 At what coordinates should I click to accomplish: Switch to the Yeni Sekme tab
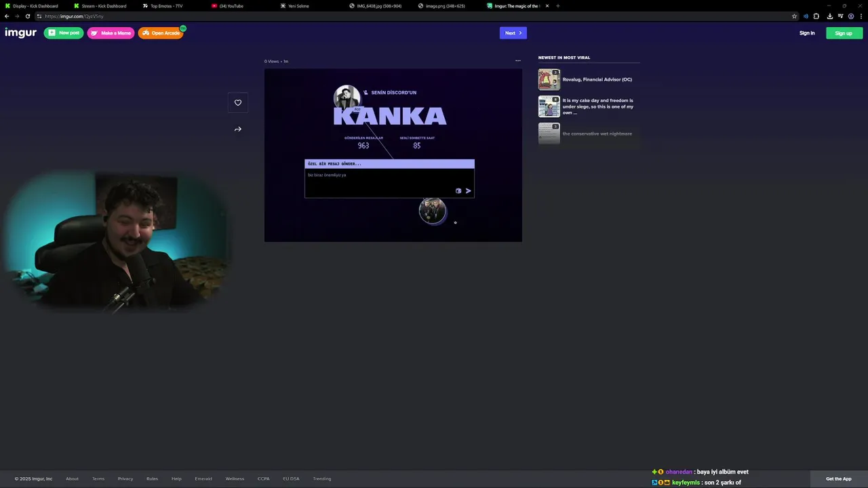(298, 6)
